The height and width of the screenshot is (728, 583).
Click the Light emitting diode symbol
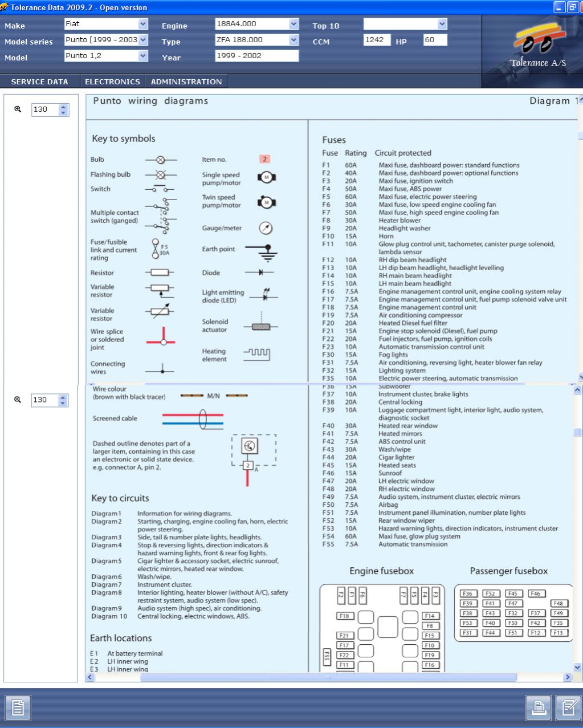click(263, 295)
